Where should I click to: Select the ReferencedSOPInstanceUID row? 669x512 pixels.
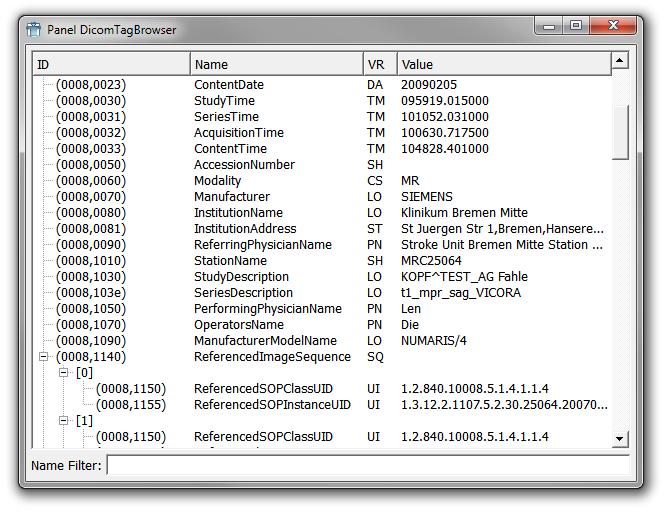point(272,405)
